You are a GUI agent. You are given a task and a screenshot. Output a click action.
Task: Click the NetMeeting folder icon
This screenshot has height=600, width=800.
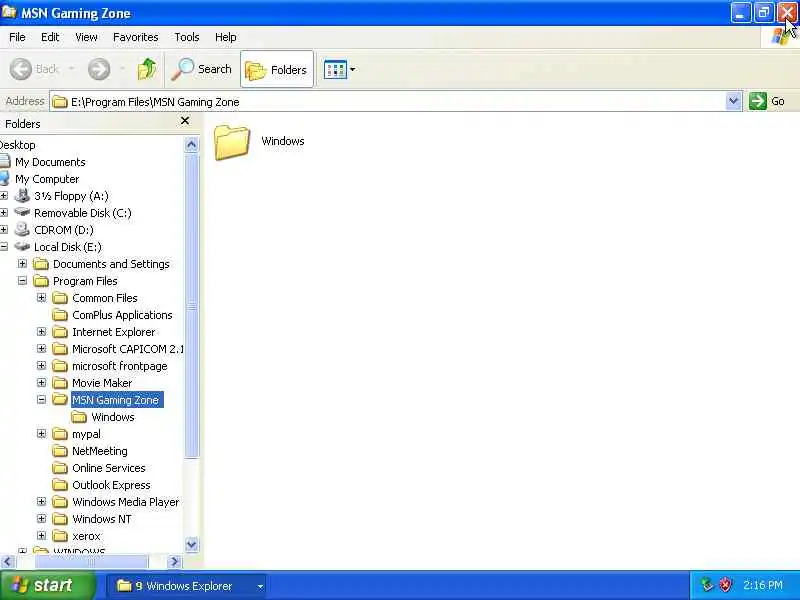60,451
